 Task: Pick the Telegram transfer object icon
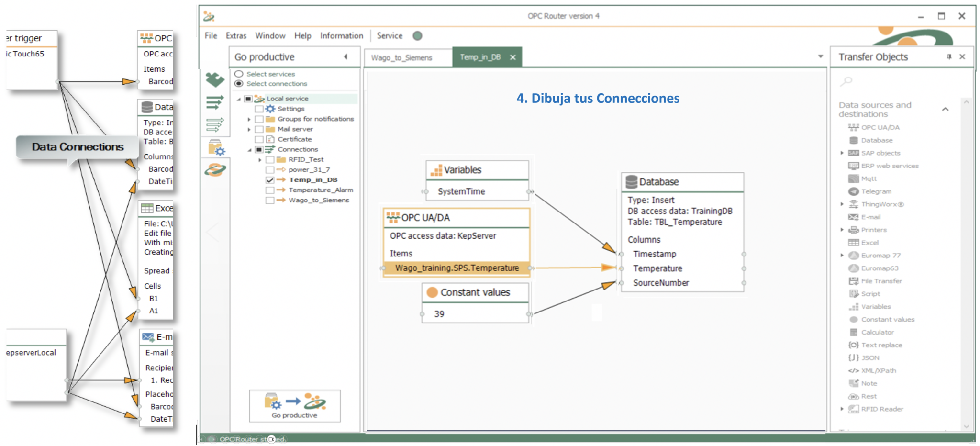(853, 191)
